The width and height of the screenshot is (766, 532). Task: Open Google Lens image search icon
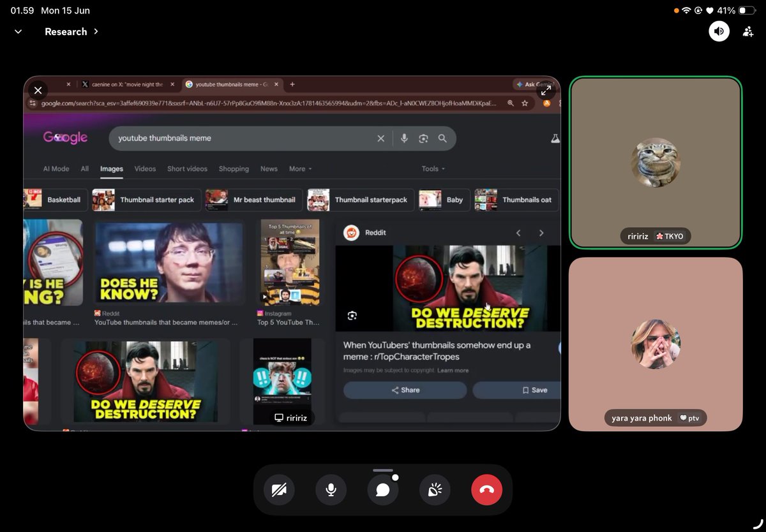(423, 138)
